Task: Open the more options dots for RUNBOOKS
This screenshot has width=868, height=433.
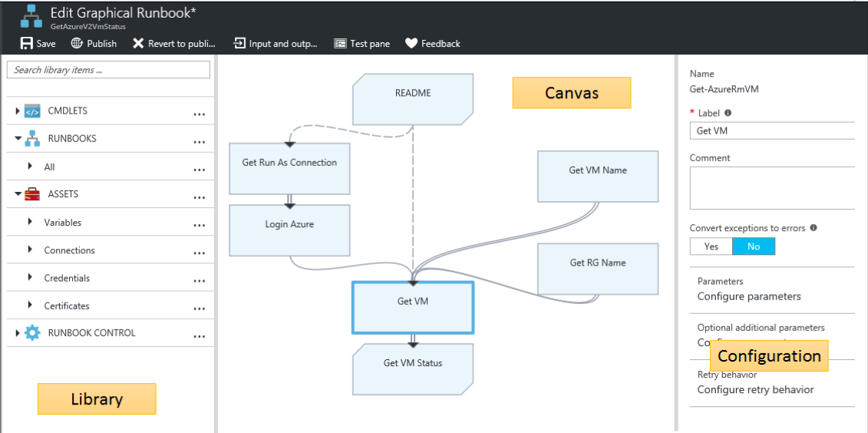Action: pyautogui.click(x=200, y=142)
